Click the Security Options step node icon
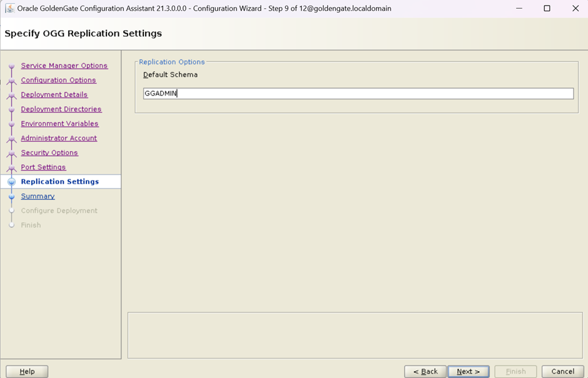The width and height of the screenshot is (588, 378). [11, 153]
